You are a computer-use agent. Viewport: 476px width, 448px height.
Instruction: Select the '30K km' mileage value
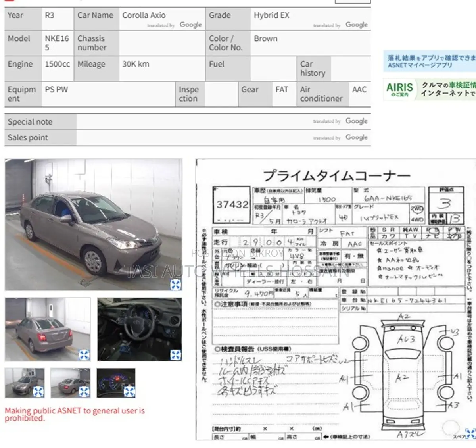(136, 64)
